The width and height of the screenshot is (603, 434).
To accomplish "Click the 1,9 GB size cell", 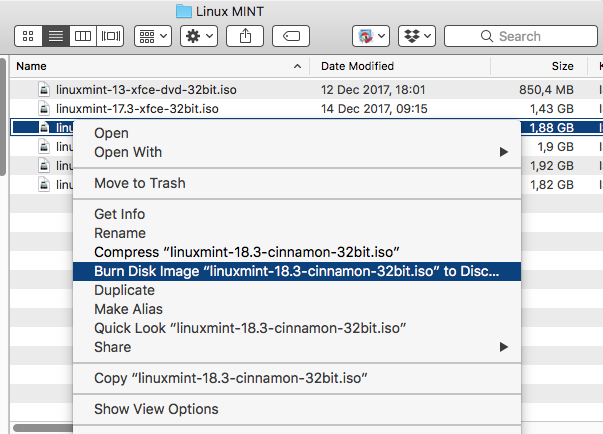I will [x=555, y=147].
